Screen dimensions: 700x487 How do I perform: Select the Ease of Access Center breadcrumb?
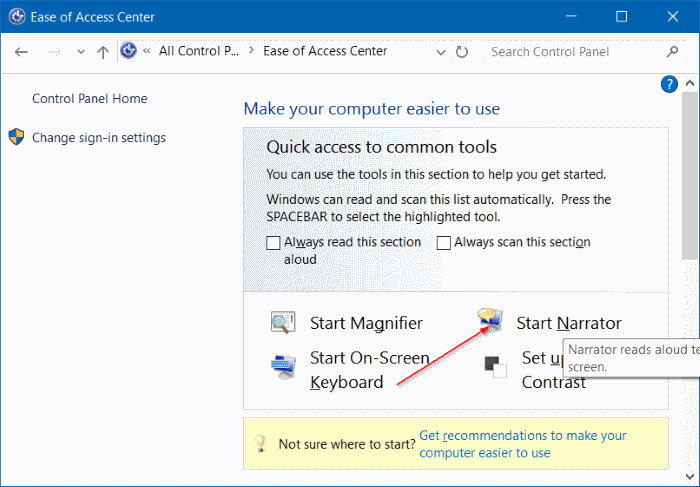point(325,51)
